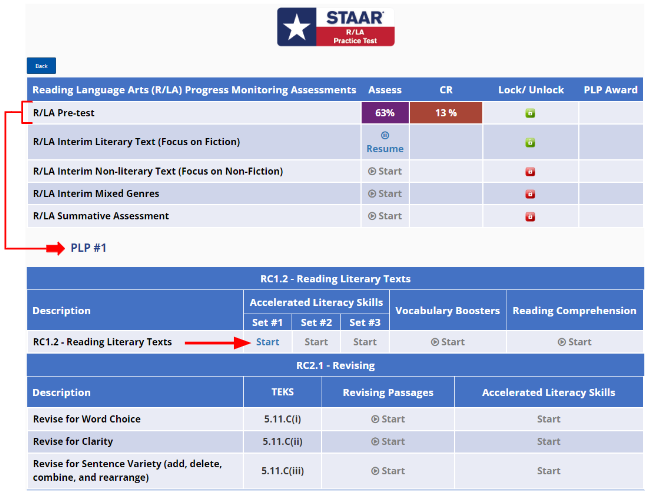Click RC1.2 - Reading Literary Texts row description
Screen dimensions: 648x497
[102, 342]
